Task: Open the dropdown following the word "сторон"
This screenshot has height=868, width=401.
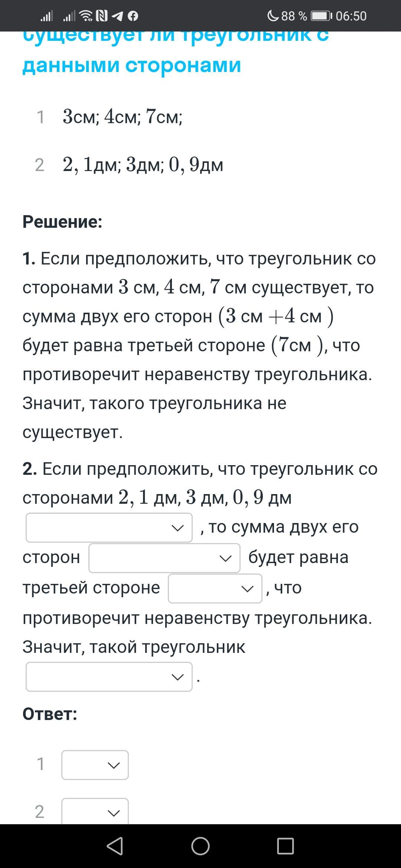Action: [164, 558]
